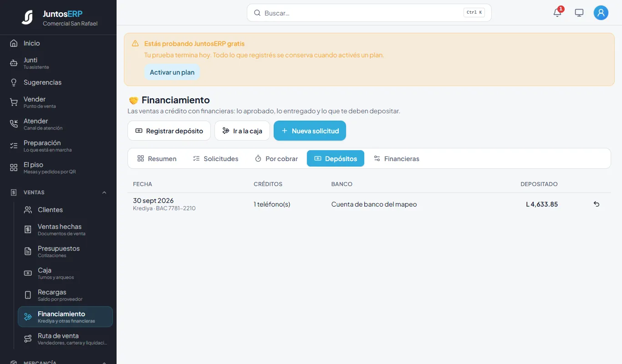This screenshot has width=622, height=364.
Task: Open Sugerencias in the sidebar
Action: [x=58, y=82]
